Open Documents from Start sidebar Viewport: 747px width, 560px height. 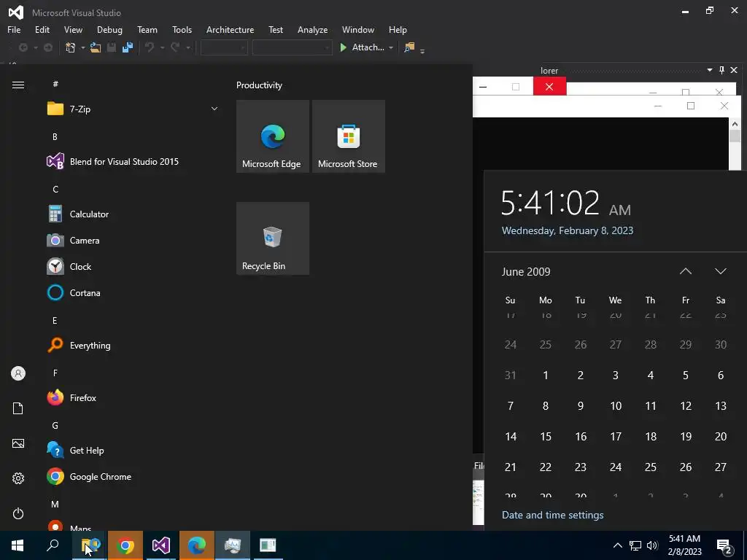tap(18, 408)
